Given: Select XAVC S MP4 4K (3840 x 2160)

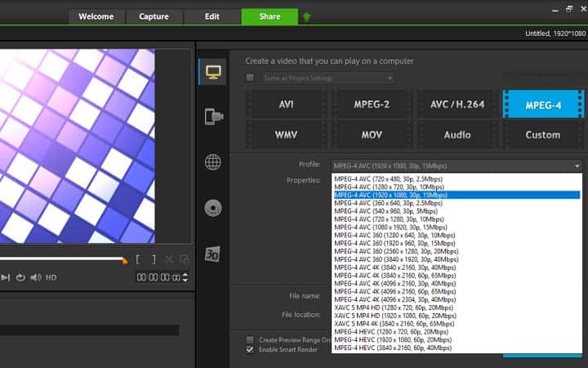Looking at the screenshot, I should (457, 324).
